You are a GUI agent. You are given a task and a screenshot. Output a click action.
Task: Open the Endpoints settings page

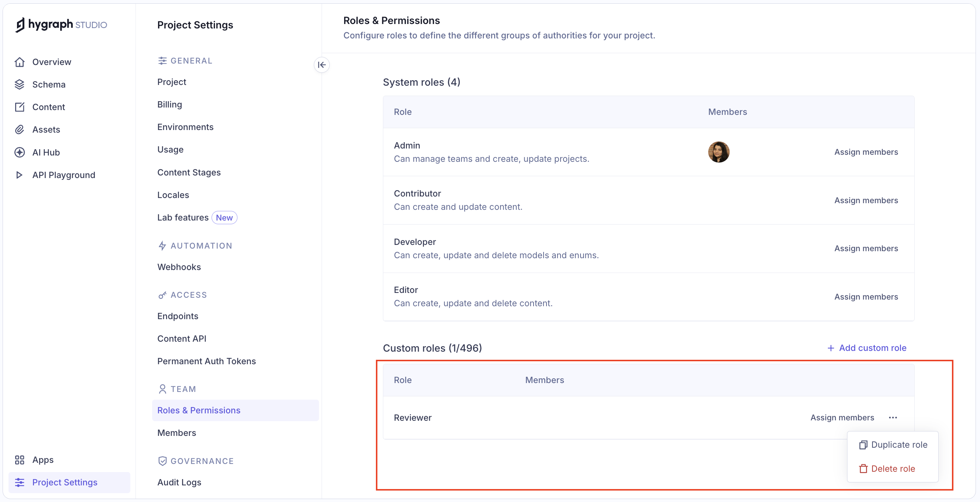coord(178,316)
